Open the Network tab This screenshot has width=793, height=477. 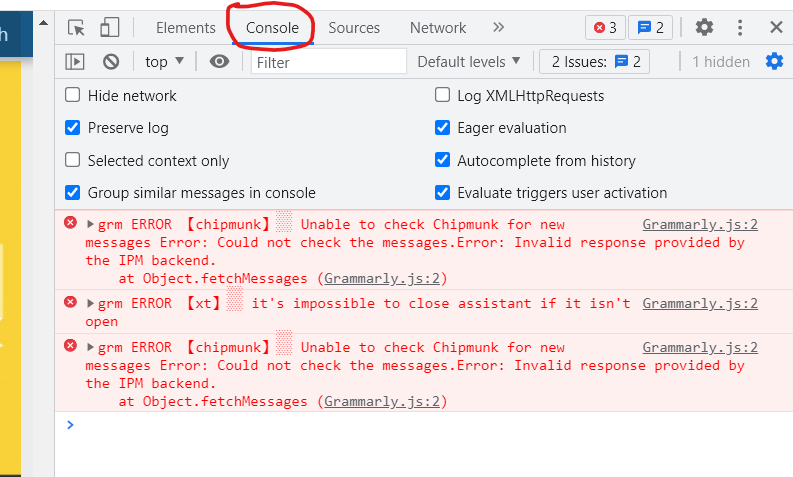click(438, 28)
